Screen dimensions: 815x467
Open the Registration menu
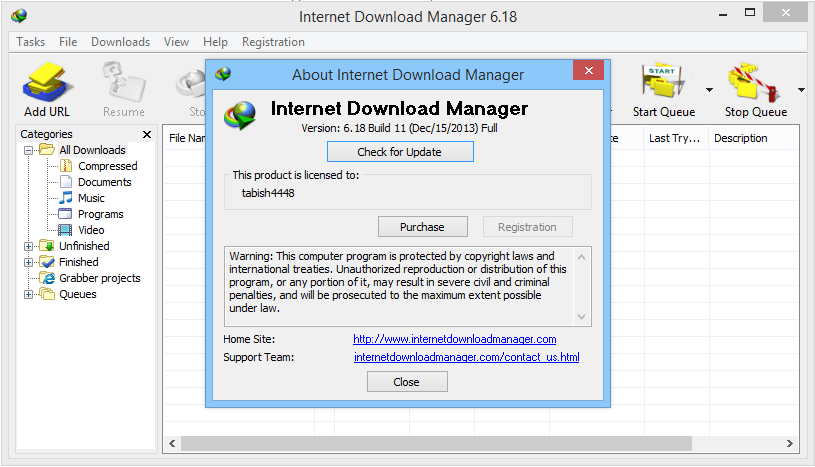(x=273, y=42)
